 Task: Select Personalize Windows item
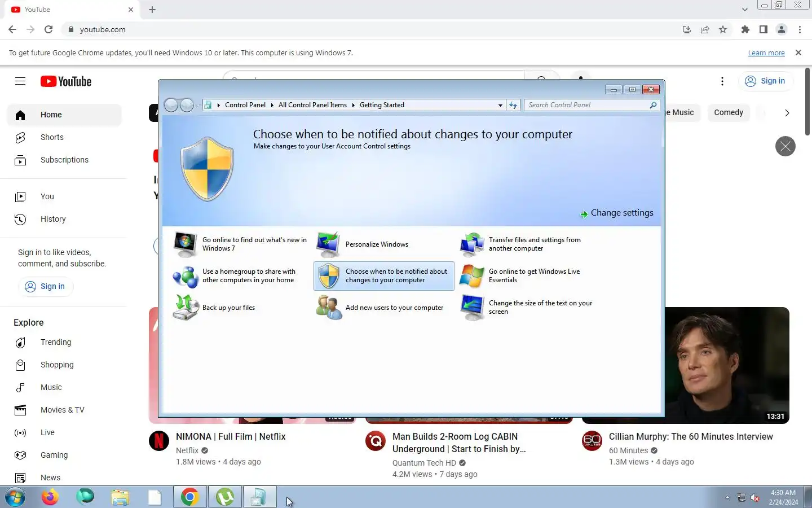[383, 244]
